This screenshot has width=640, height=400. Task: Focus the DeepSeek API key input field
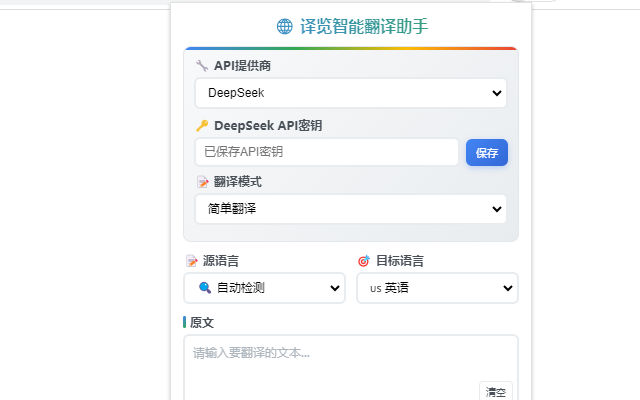point(327,152)
